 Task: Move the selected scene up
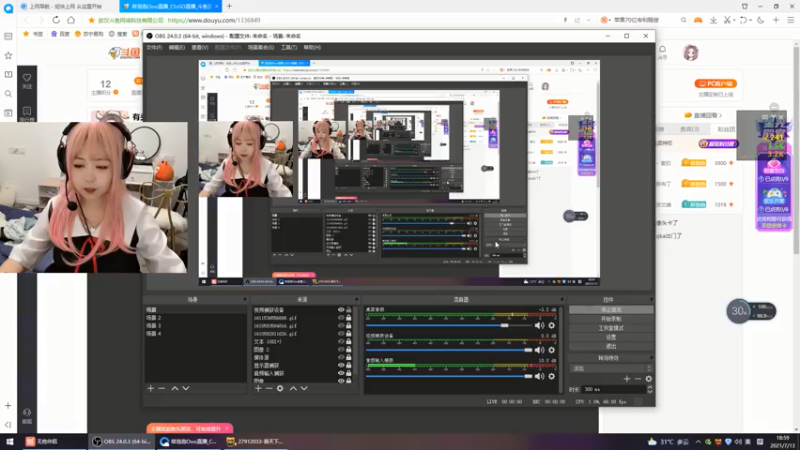[174, 388]
